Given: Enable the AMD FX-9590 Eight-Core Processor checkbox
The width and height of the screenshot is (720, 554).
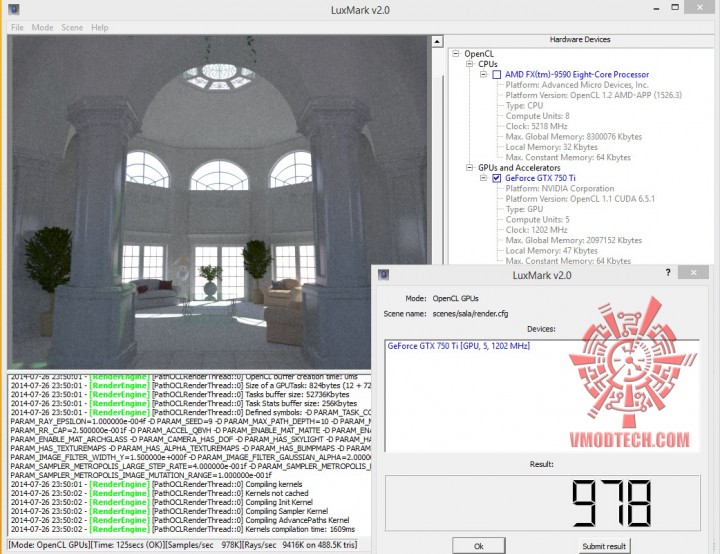Looking at the screenshot, I should [x=496, y=74].
